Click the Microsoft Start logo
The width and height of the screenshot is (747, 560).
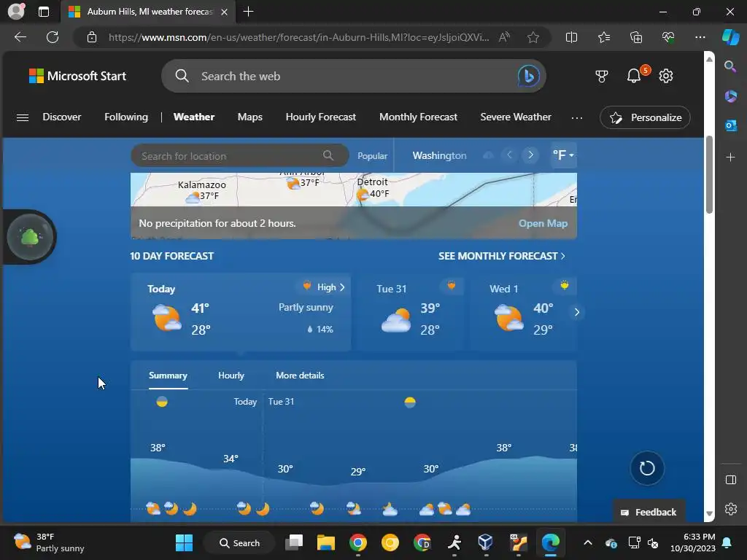click(77, 76)
